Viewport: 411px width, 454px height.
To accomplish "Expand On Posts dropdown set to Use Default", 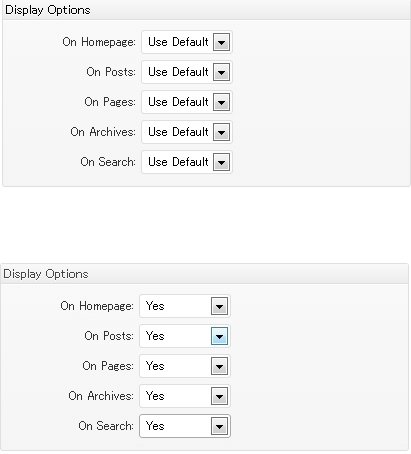I will tap(187, 72).
